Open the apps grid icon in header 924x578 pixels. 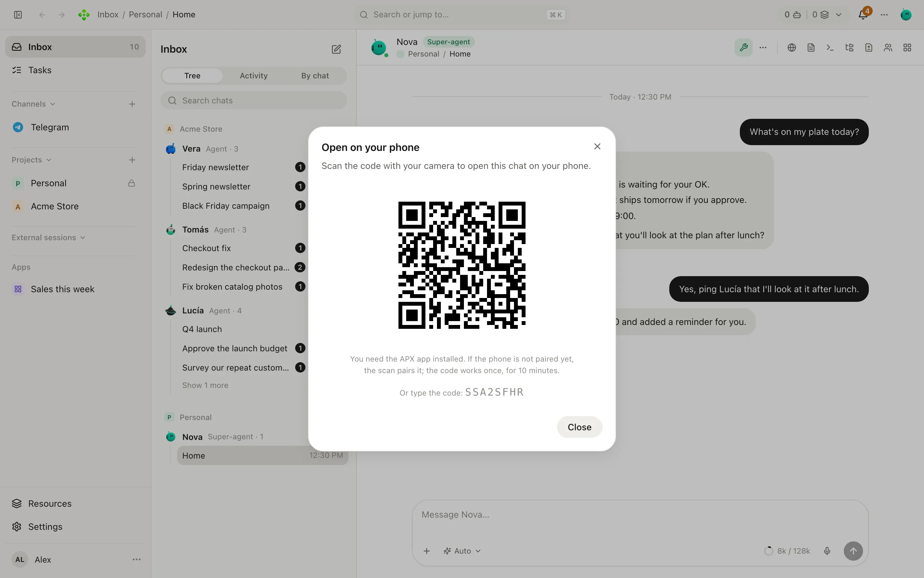[907, 48]
